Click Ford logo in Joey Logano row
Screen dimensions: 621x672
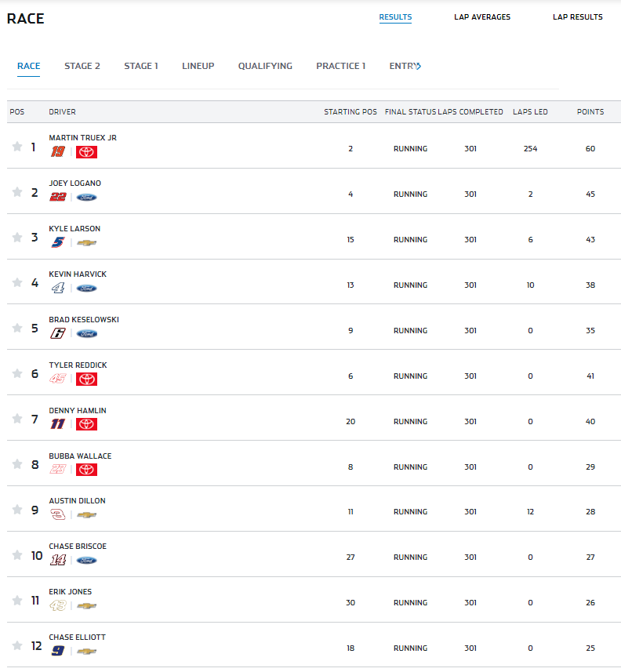pos(86,197)
